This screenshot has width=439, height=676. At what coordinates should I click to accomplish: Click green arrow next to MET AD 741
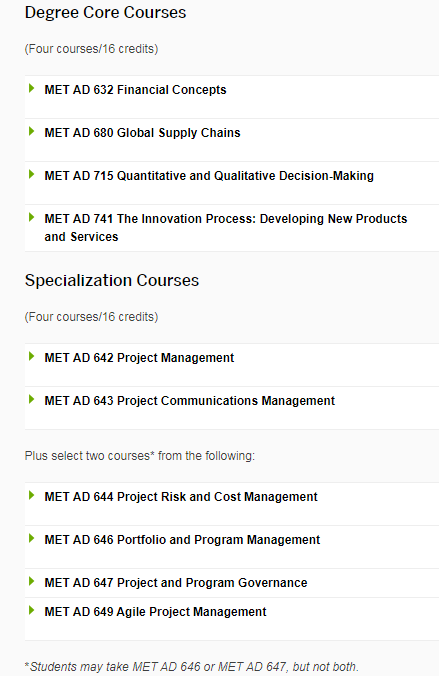pyautogui.click(x=31, y=217)
